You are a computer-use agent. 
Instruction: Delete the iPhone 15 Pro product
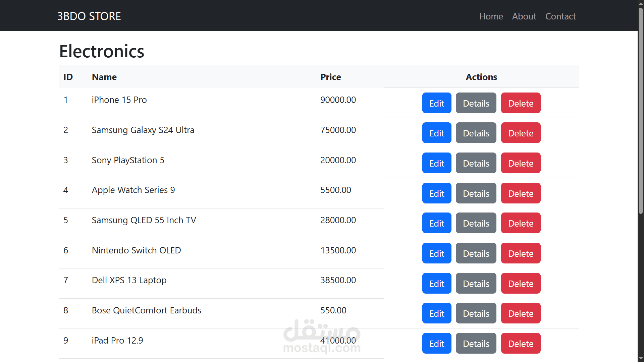tap(521, 103)
